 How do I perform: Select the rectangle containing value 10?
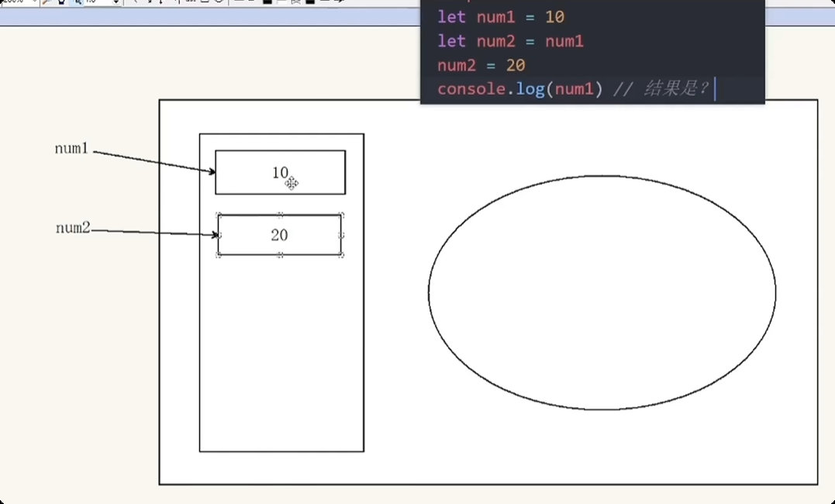[x=280, y=173]
